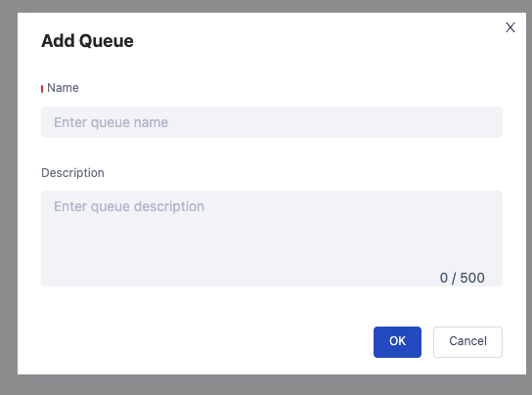
Task: Focus the queue Description text area
Action: point(272,239)
